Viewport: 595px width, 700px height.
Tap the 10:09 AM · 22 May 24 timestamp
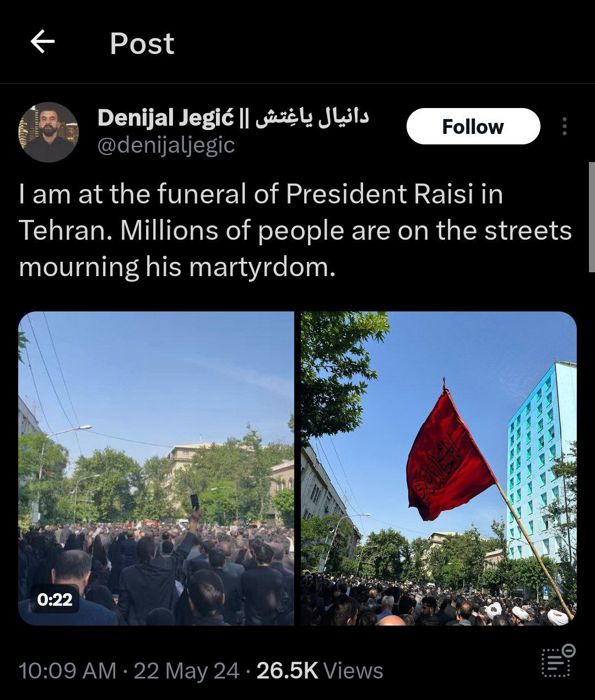tap(129, 671)
